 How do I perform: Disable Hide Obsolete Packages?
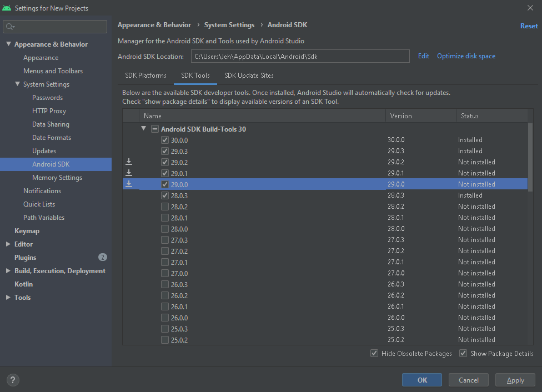tap(374, 353)
